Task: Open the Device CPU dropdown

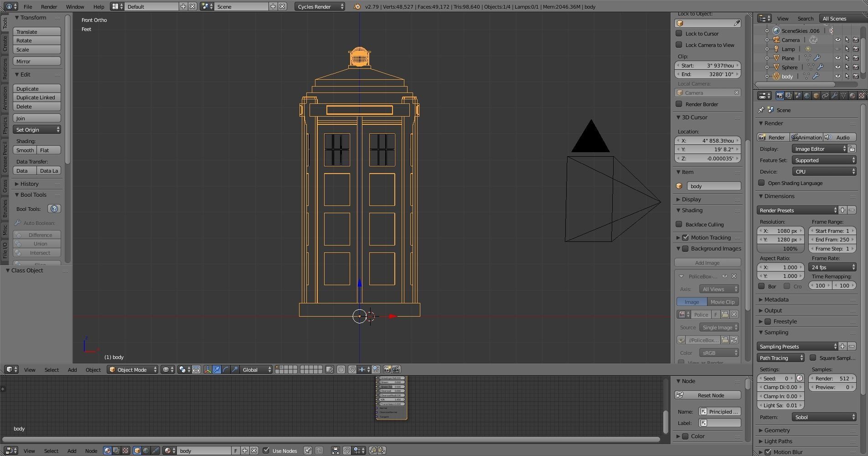Action: (x=824, y=172)
